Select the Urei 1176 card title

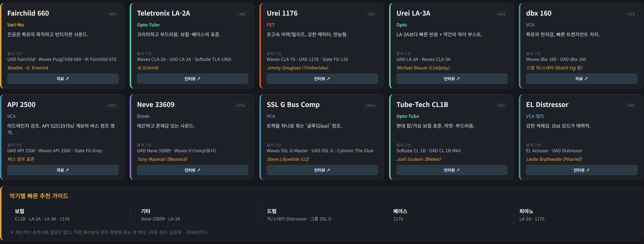click(x=282, y=13)
